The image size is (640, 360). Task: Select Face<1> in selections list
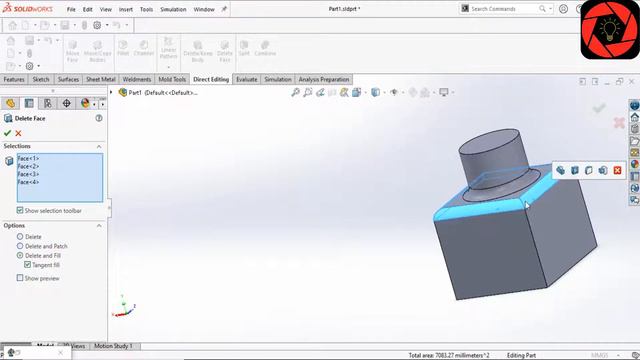coord(28,158)
